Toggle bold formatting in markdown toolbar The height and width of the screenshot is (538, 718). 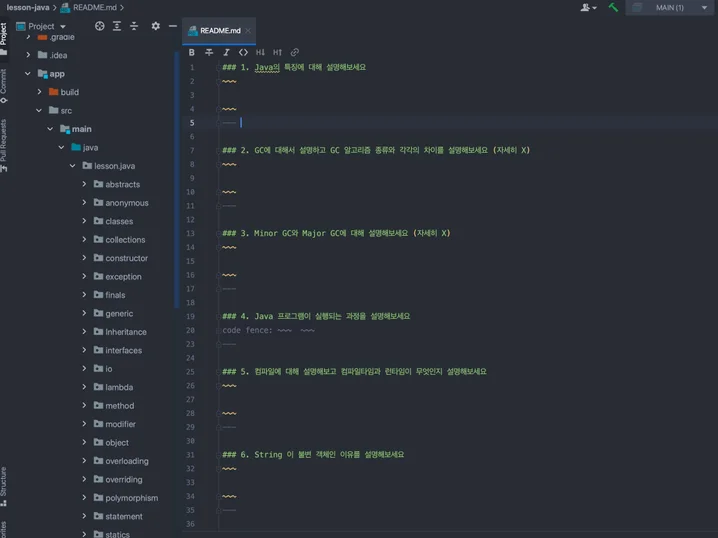click(191, 52)
